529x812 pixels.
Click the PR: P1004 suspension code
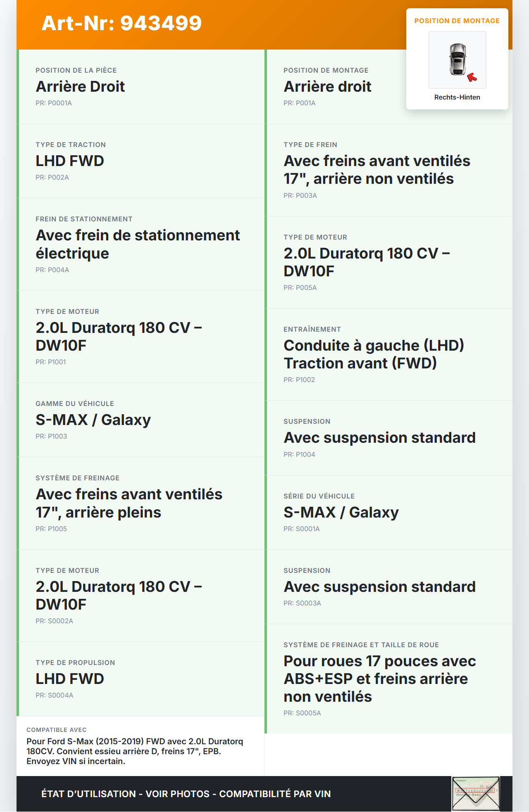[x=299, y=454]
